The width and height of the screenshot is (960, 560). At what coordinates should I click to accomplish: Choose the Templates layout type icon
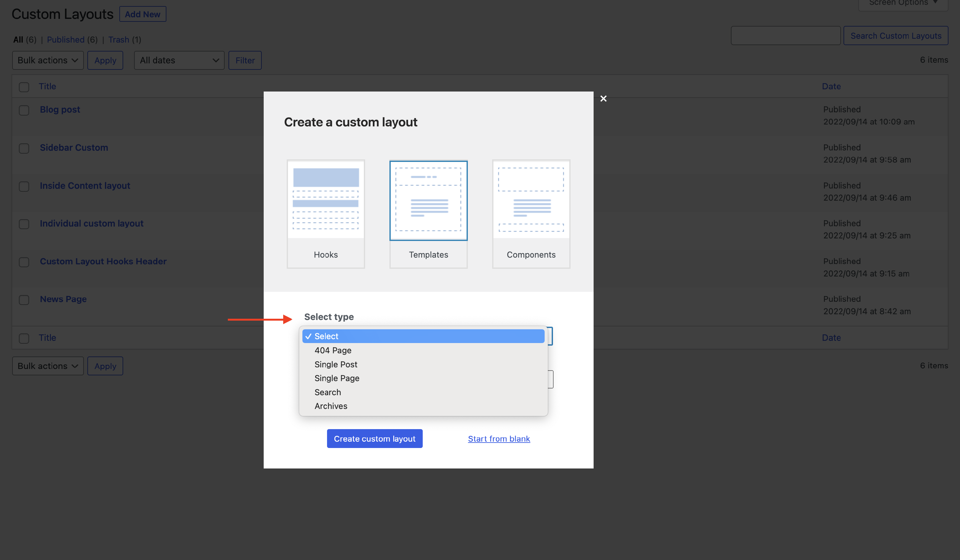[428, 201]
